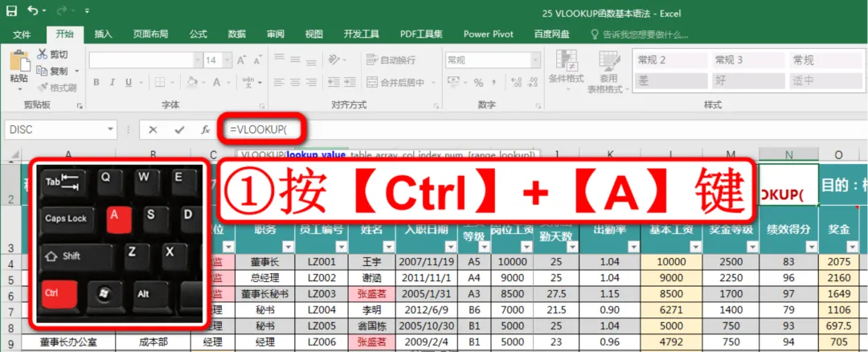Image resolution: width=868 pixels, height=352 pixels.
Task: Open 条件格式 conditional formatting
Action: click(566, 69)
